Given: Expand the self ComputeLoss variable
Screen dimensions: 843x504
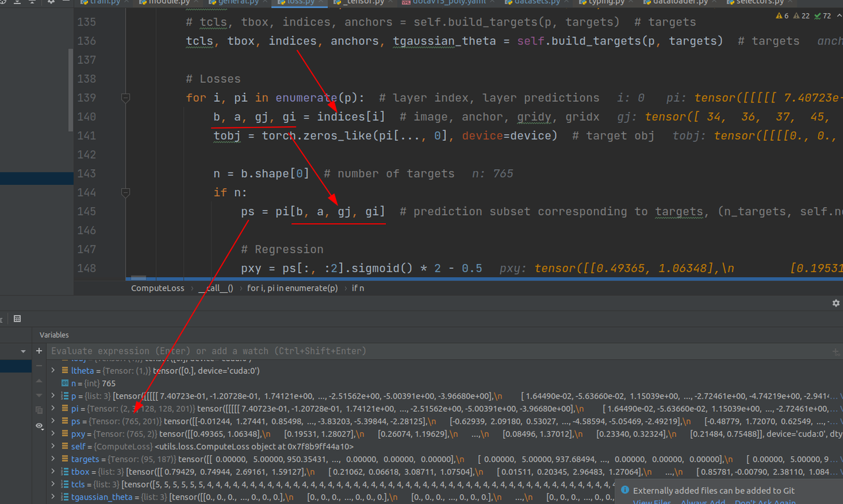Looking at the screenshot, I should 53,446.
